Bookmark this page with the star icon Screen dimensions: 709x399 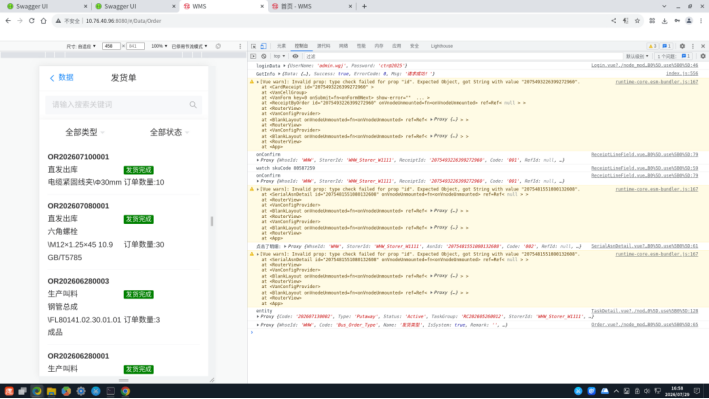tap(638, 21)
